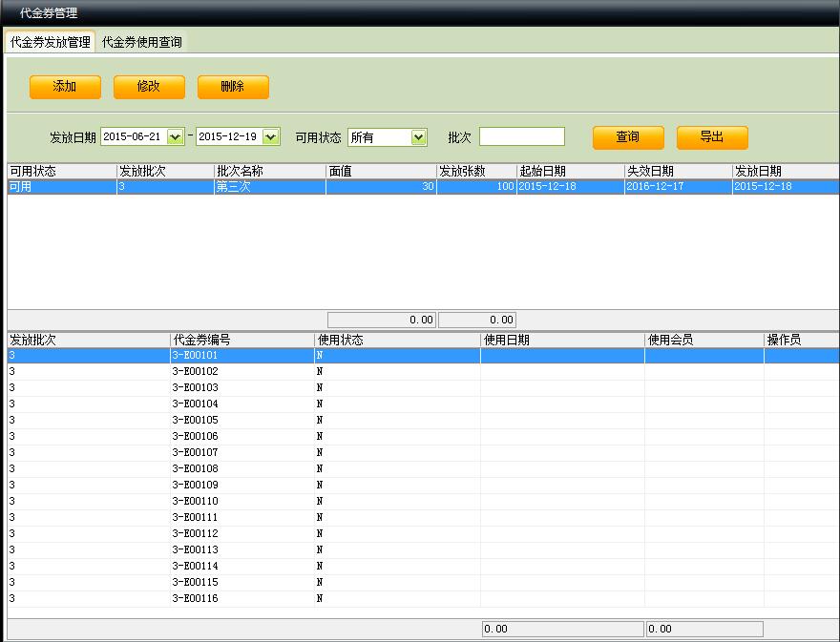Select batch row named 第三次
The height and width of the screenshot is (642, 840).
pos(423,187)
